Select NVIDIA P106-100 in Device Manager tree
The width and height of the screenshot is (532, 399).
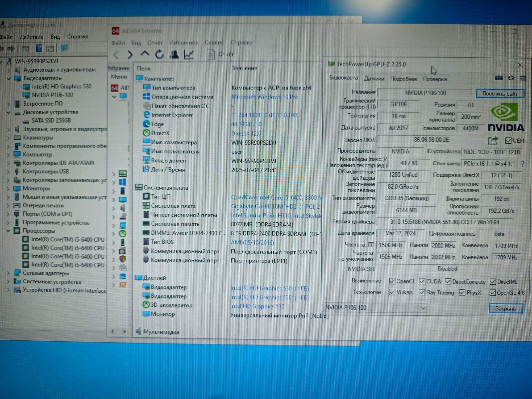[x=52, y=95]
